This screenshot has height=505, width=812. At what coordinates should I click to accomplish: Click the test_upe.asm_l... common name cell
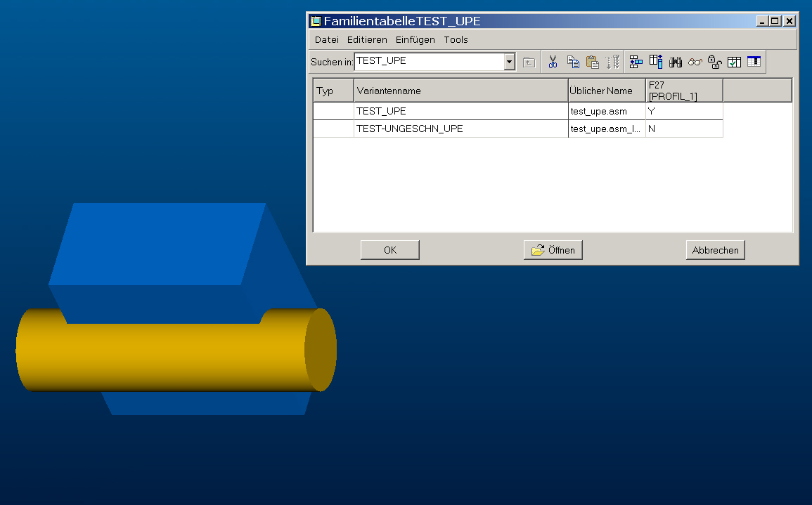point(607,129)
